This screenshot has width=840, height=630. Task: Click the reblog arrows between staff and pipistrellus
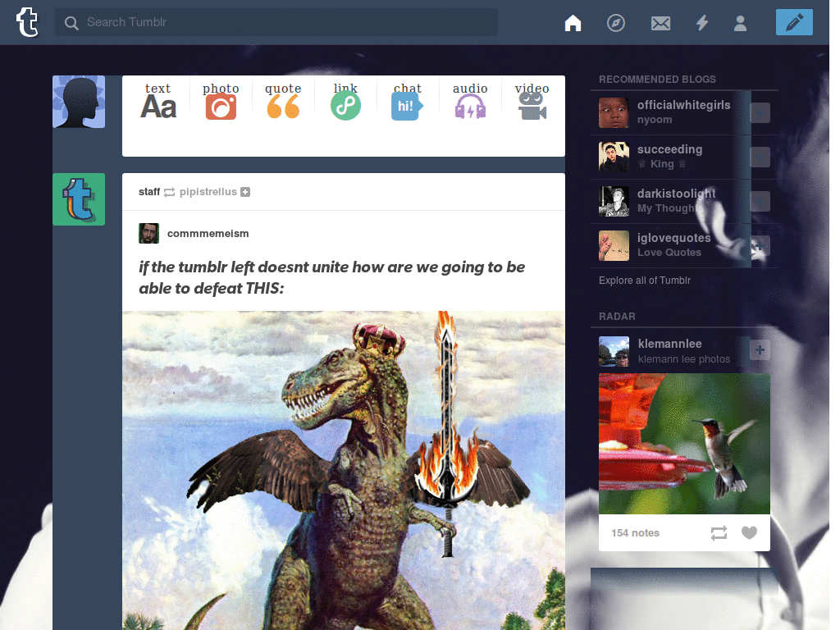[x=169, y=192]
